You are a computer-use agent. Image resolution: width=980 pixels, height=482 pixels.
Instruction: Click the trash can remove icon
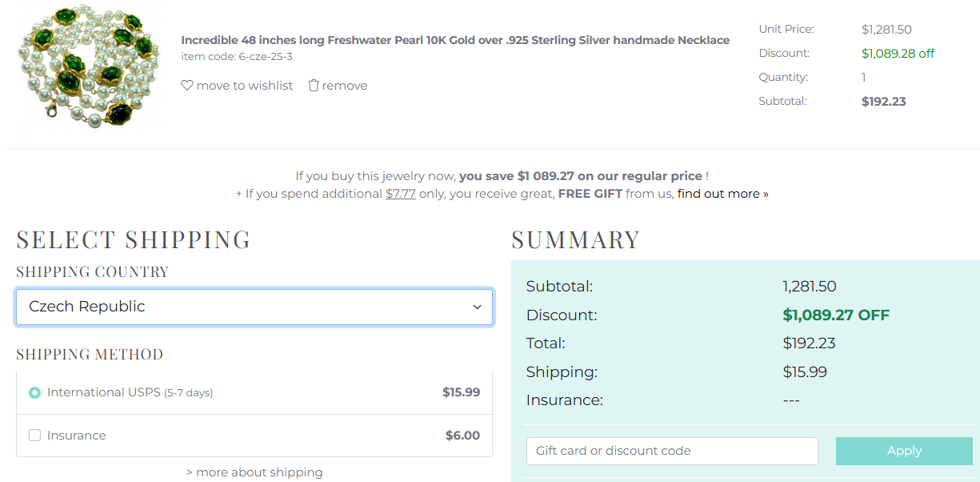tap(314, 85)
